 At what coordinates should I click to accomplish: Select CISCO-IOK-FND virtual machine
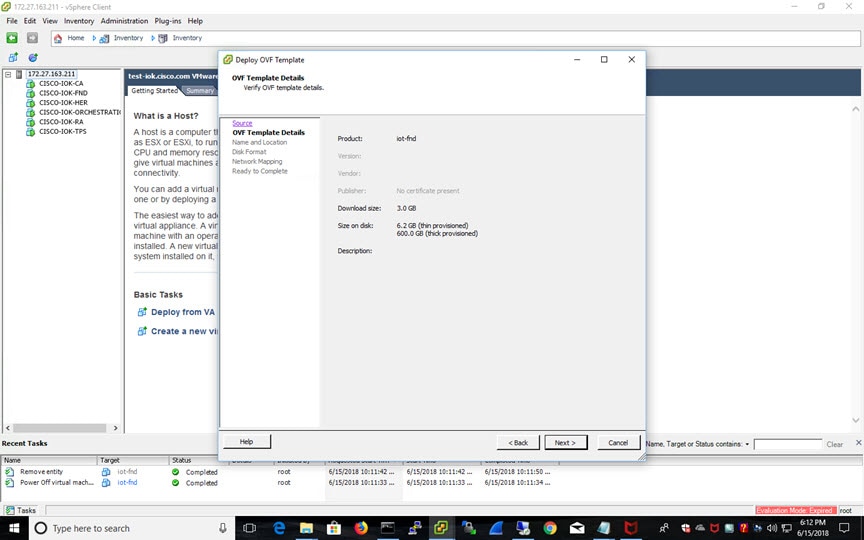[x=63, y=93]
